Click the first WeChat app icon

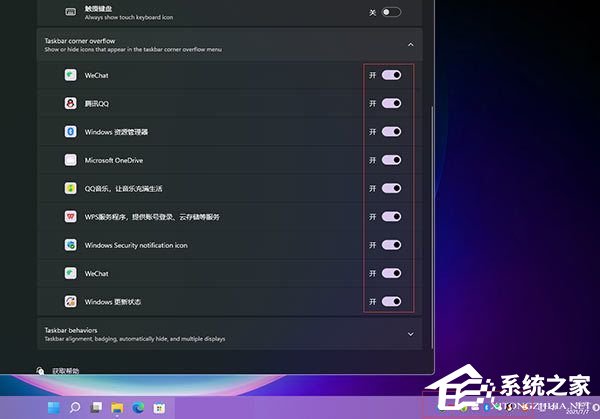[x=71, y=75]
